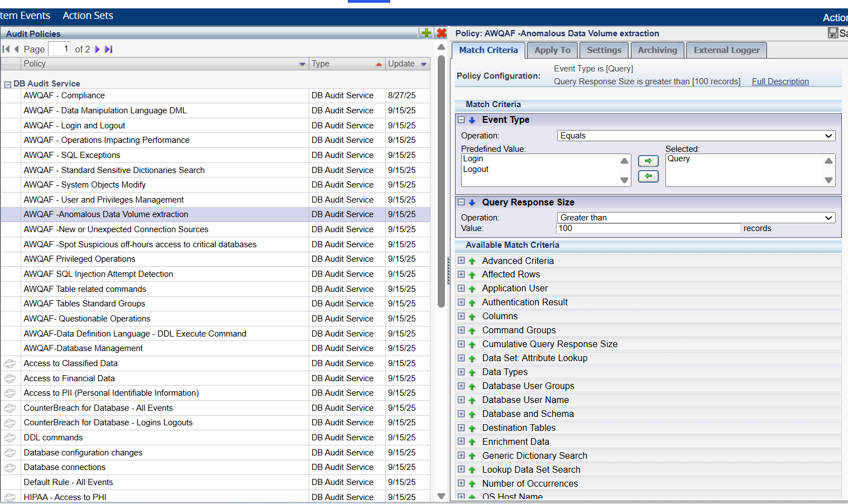Open the External Logger tab

click(726, 50)
